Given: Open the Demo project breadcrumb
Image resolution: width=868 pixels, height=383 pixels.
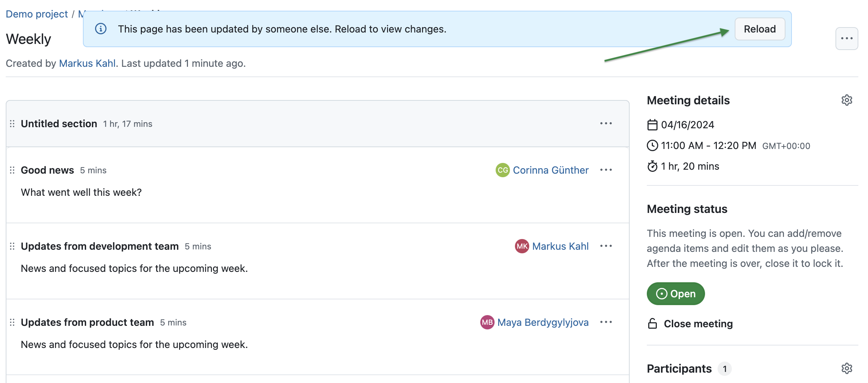Looking at the screenshot, I should click(37, 14).
